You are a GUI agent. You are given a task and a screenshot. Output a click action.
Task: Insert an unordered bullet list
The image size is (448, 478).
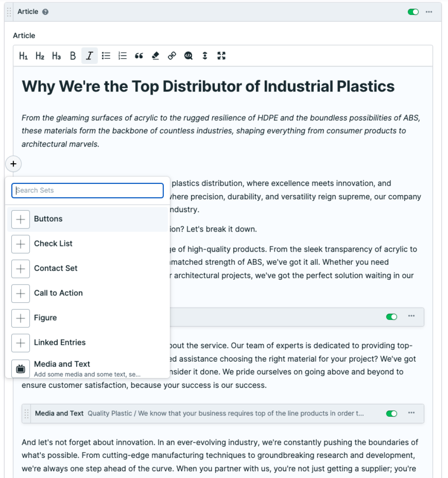coord(106,56)
